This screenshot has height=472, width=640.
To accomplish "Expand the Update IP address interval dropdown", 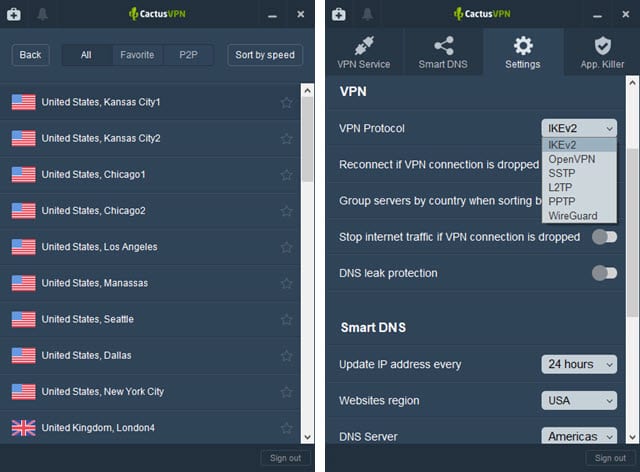I will (x=579, y=364).
